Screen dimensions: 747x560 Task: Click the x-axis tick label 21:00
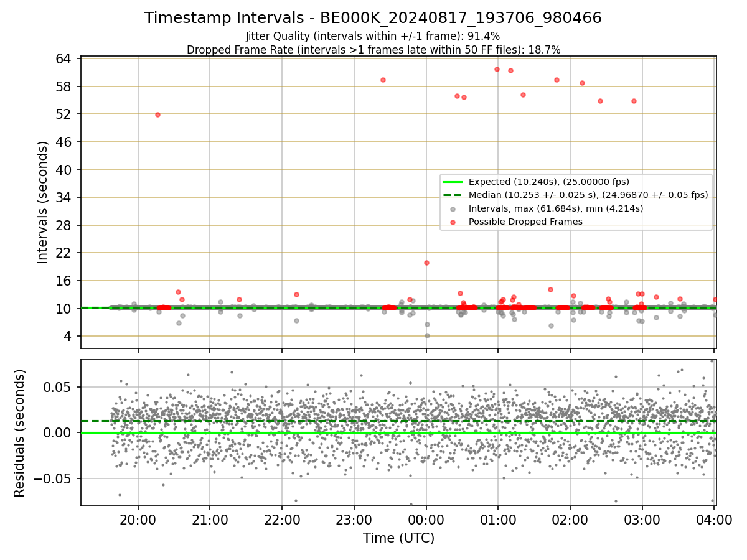[x=210, y=520]
